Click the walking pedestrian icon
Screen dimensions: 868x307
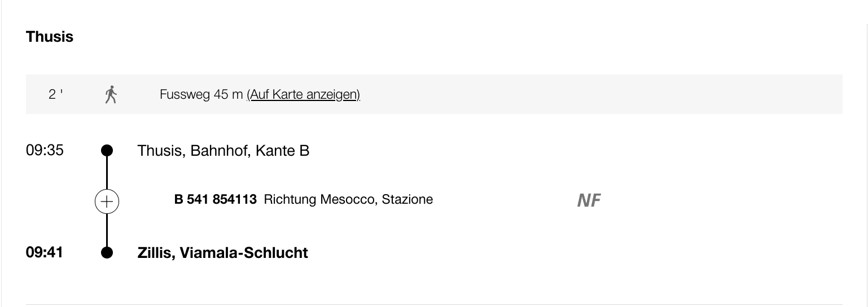tap(111, 94)
